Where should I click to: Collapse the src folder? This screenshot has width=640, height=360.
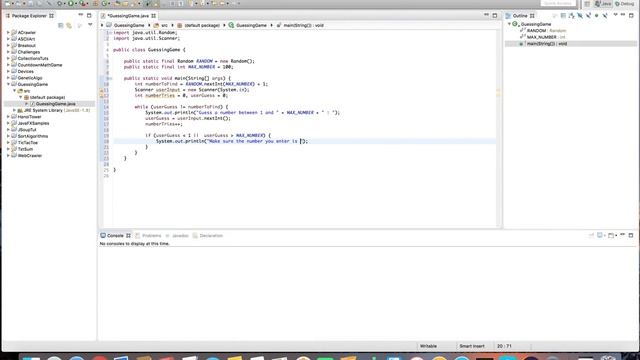pos(15,91)
